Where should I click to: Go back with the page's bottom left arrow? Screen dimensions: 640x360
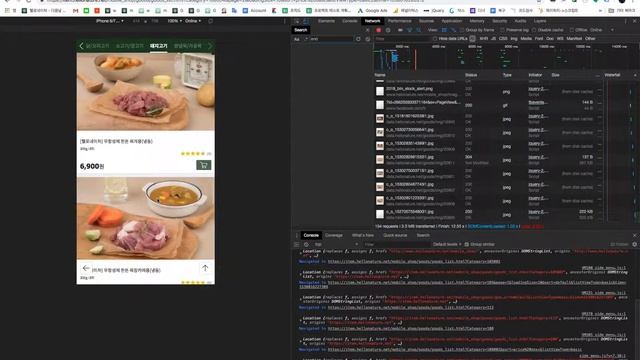click(x=86, y=268)
